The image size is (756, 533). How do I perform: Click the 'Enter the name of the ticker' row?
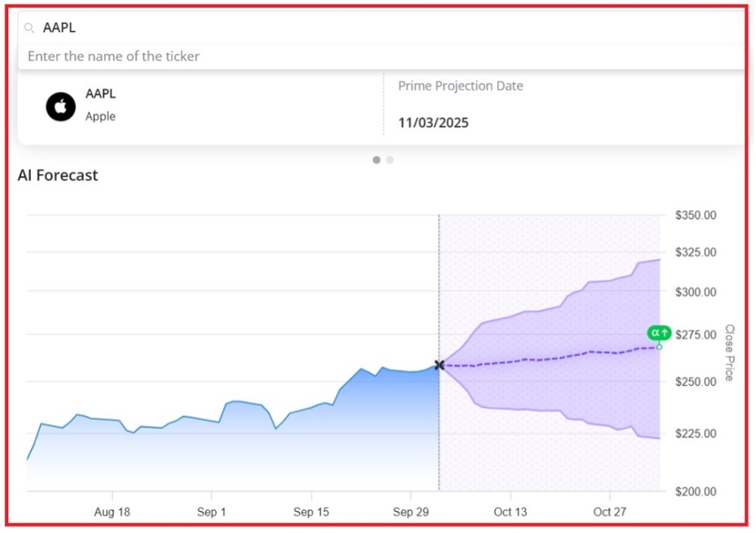114,56
